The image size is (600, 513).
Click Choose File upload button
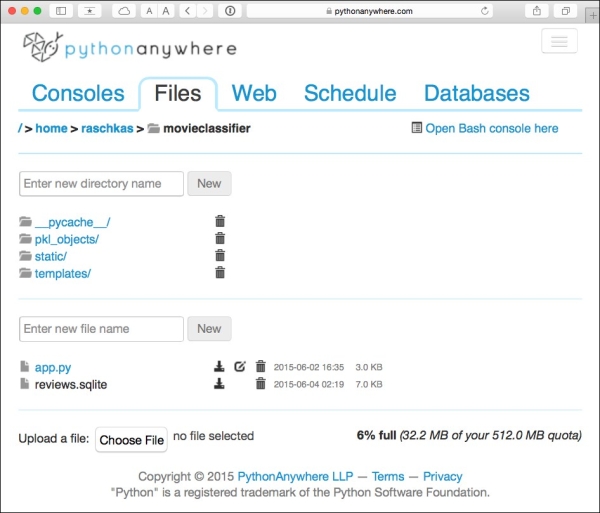point(131,440)
